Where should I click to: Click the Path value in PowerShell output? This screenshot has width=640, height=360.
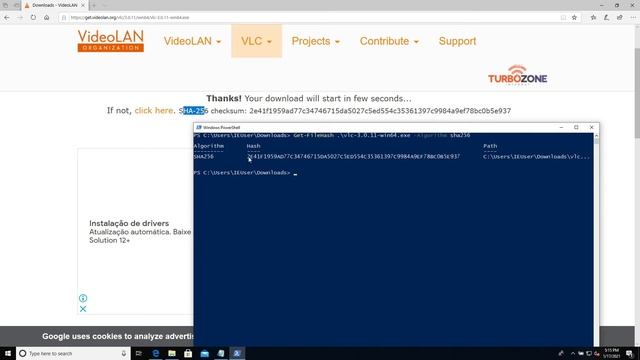[536, 156]
